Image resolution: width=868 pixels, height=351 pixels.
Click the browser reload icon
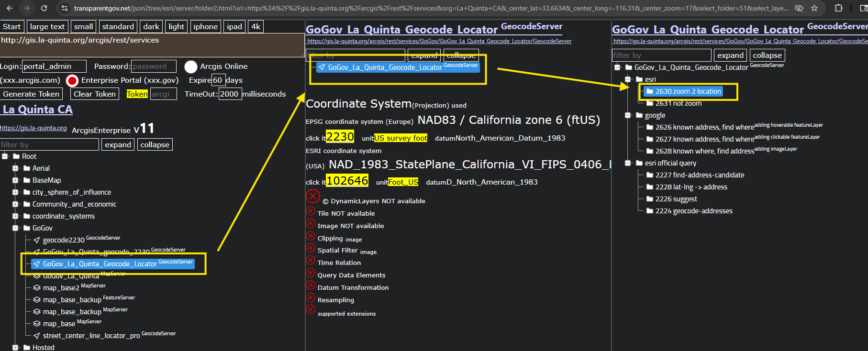pyautogui.click(x=44, y=8)
